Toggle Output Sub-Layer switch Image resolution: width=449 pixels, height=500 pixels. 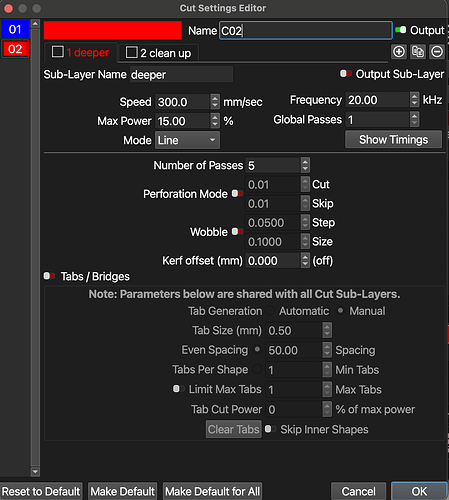(345, 73)
